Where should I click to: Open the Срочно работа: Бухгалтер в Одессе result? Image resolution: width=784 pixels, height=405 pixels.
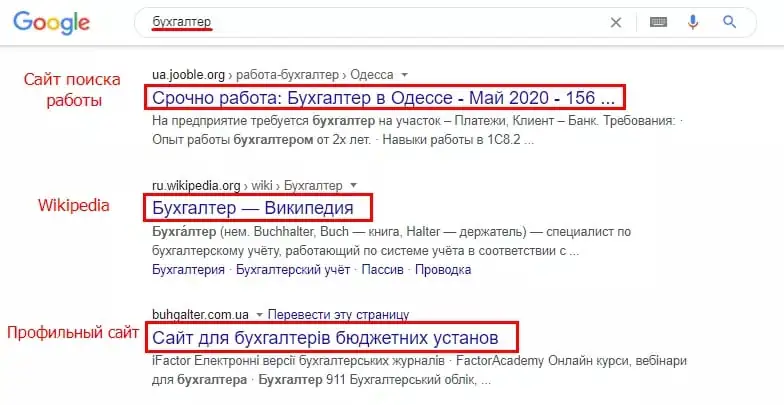pyautogui.click(x=384, y=98)
